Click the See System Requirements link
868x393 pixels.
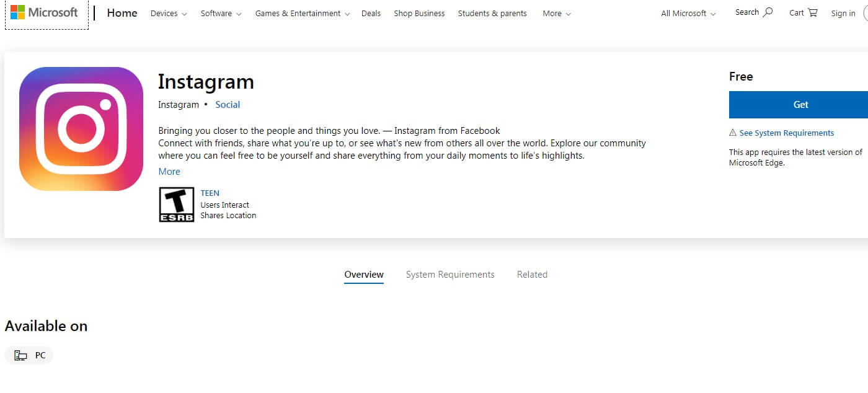click(x=786, y=133)
